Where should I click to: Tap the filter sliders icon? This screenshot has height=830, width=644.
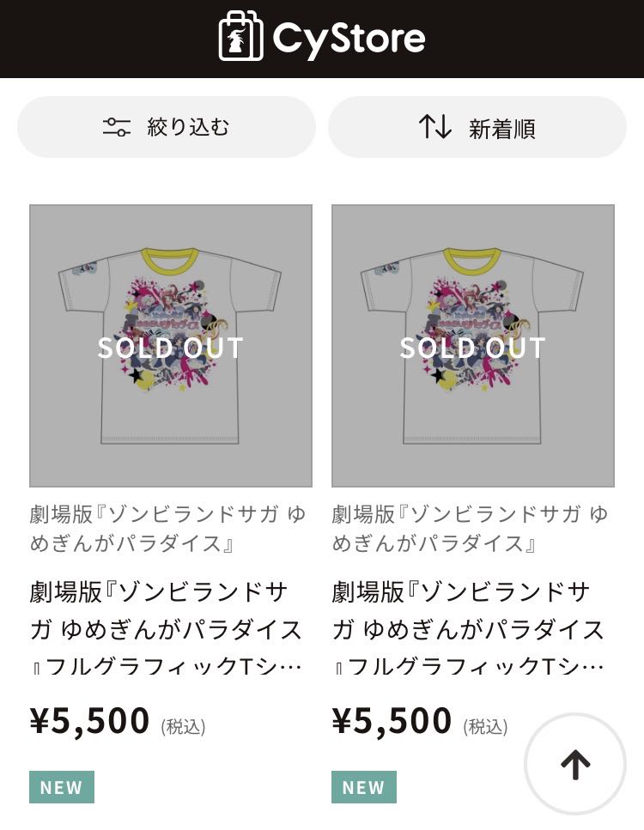tap(117, 128)
